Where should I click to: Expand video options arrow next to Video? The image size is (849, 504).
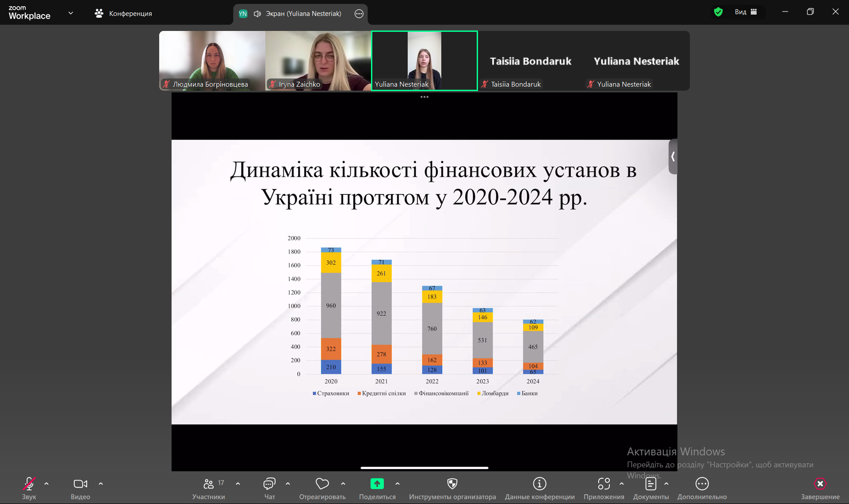point(101,484)
